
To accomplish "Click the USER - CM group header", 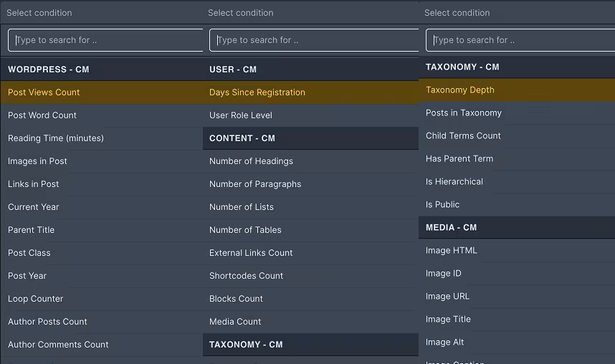I will [310, 70].
